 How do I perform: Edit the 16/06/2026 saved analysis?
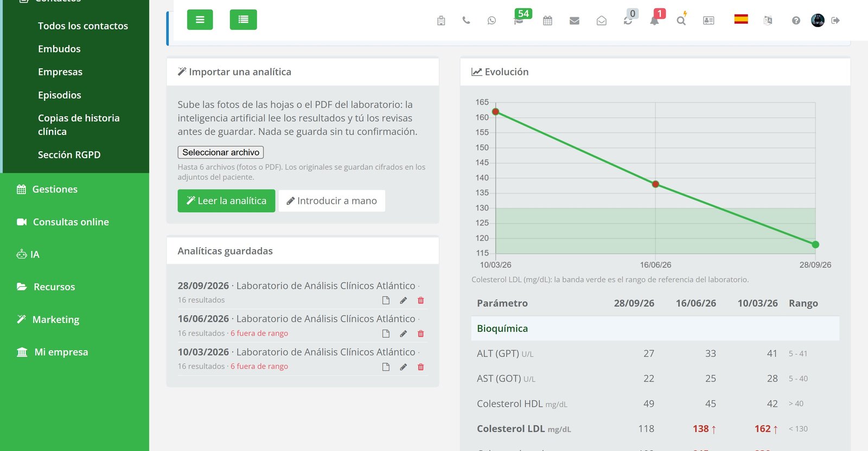(403, 333)
